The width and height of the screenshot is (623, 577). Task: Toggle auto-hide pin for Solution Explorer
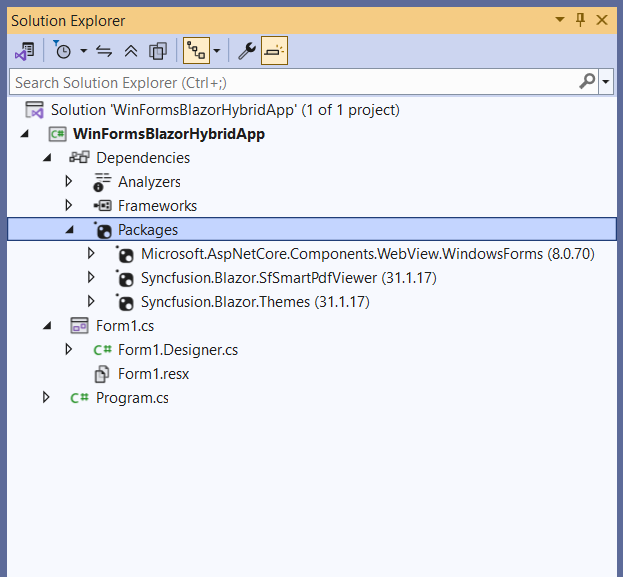(x=580, y=19)
